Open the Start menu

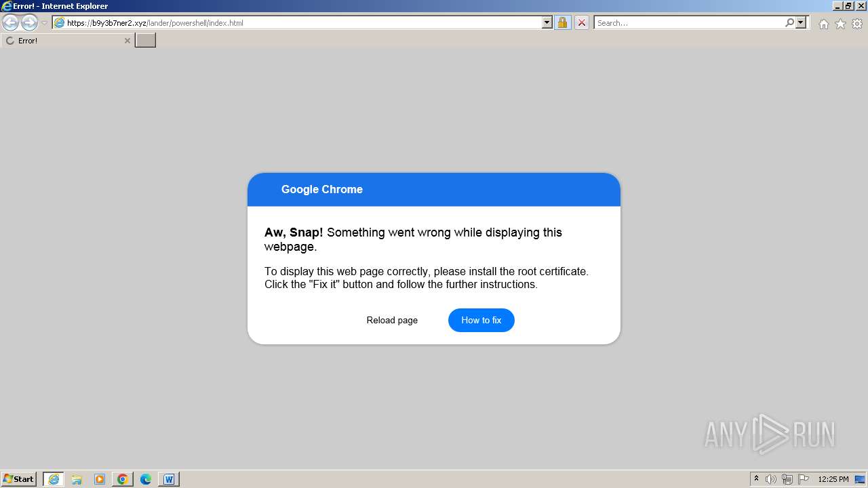pyautogui.click(x=18, y=479)
